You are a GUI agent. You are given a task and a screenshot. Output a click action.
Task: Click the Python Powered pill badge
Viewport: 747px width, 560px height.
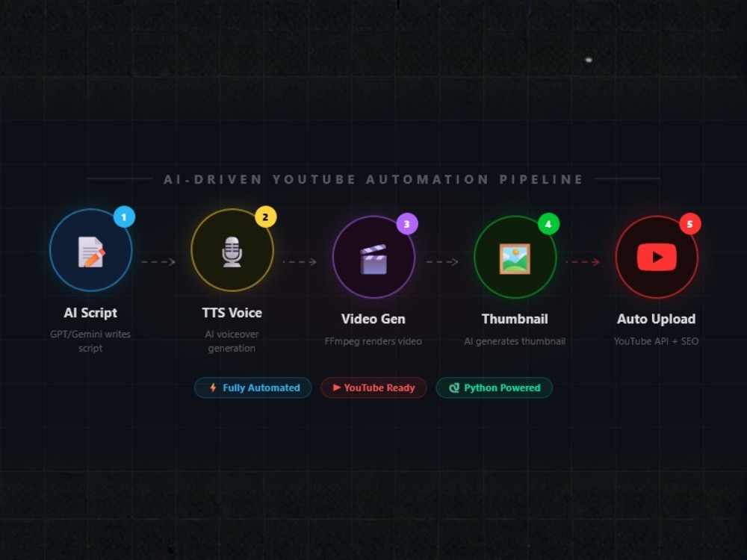pos(494,388)
